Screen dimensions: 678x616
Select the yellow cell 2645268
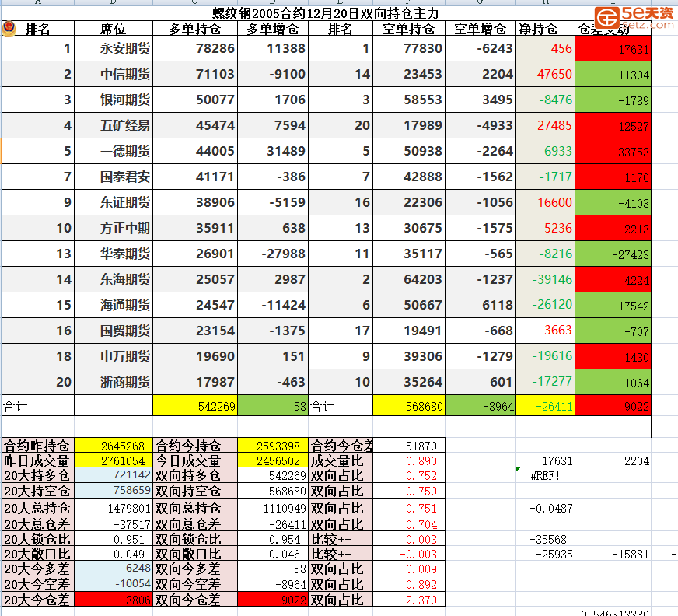click(x=114, y=445)
